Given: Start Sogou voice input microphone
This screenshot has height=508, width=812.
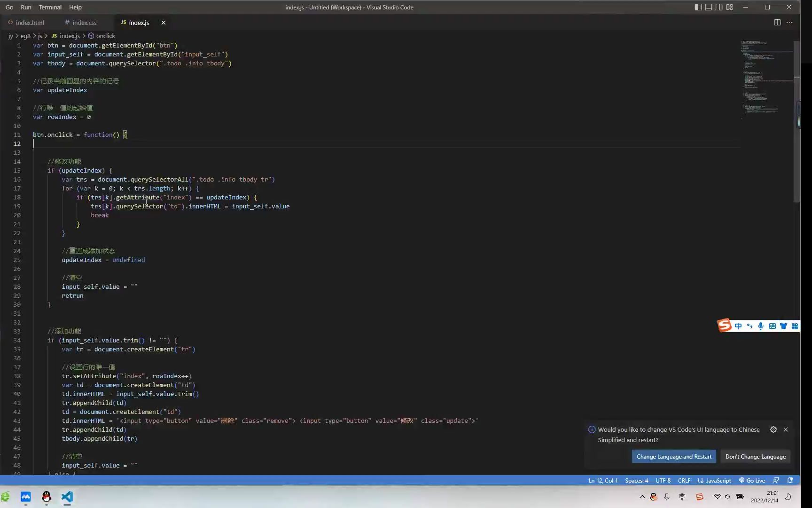Looking at the screenshot, I should tap(761, 326).
